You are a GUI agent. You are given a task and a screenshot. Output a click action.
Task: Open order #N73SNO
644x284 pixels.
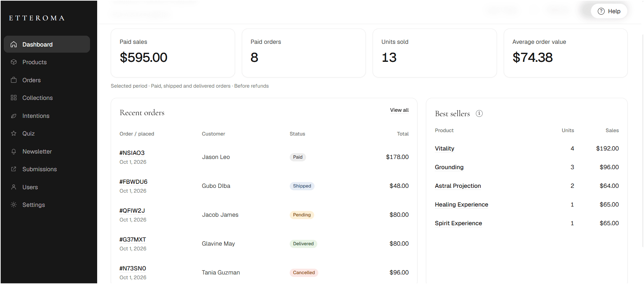tap(133, 268)
